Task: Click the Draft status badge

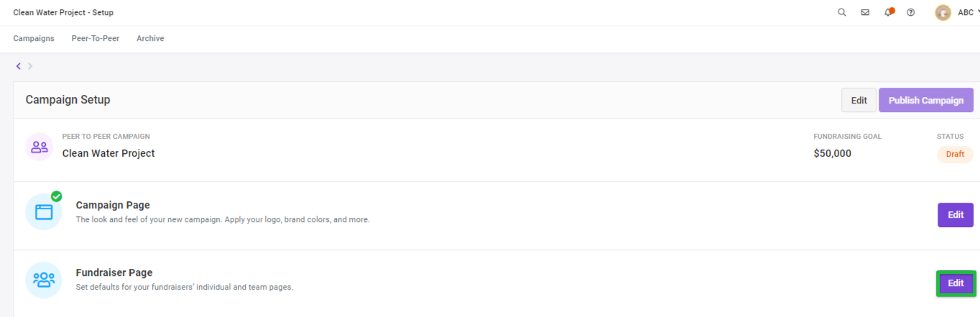Action: click(x=955, y=155)
